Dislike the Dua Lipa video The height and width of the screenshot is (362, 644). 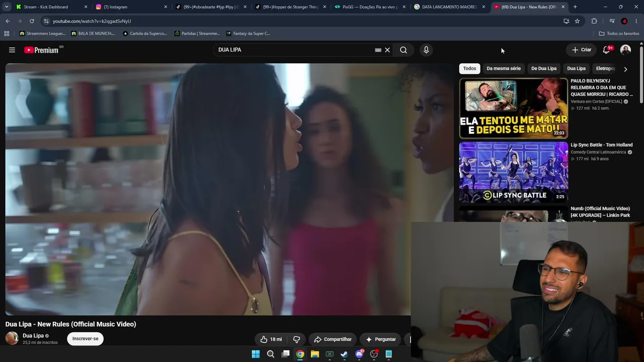[296, 339]
